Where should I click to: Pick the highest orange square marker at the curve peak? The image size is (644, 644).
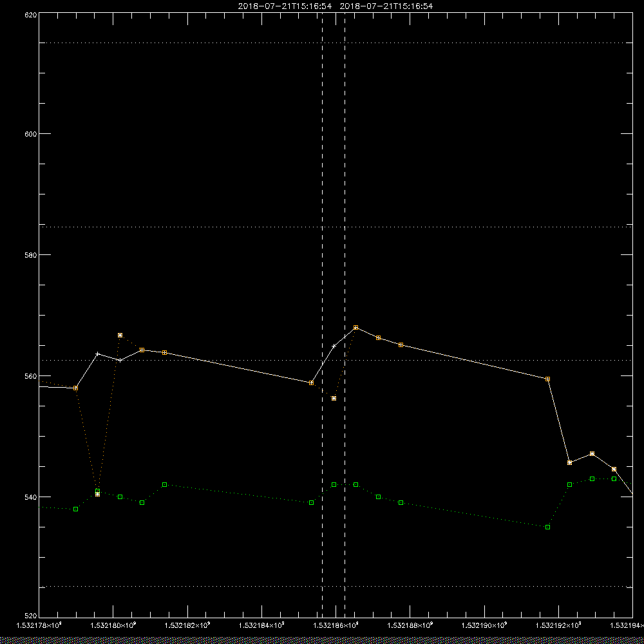[355, 327]
